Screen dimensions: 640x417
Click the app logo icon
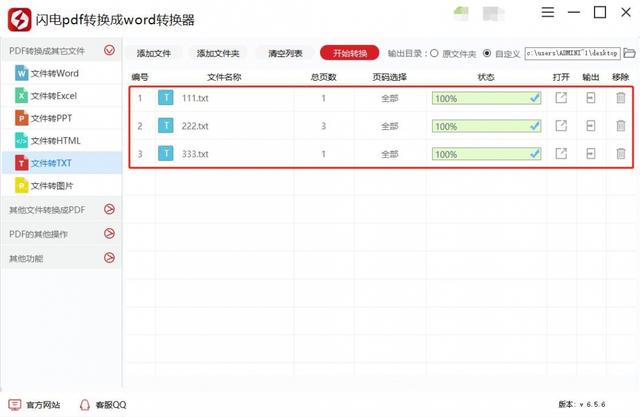pyautogui.click(x=19, y=19)
